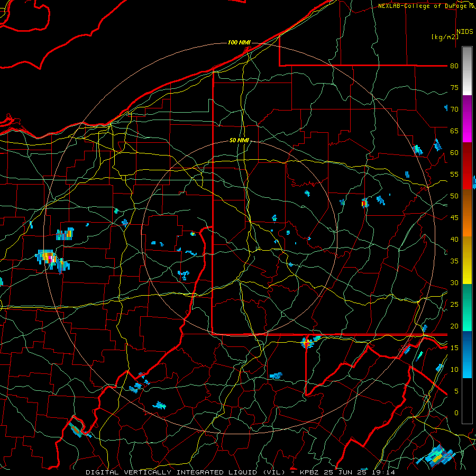Click the color scale label "60"
The width and height of the screenshot is (476, 476).
454,153
